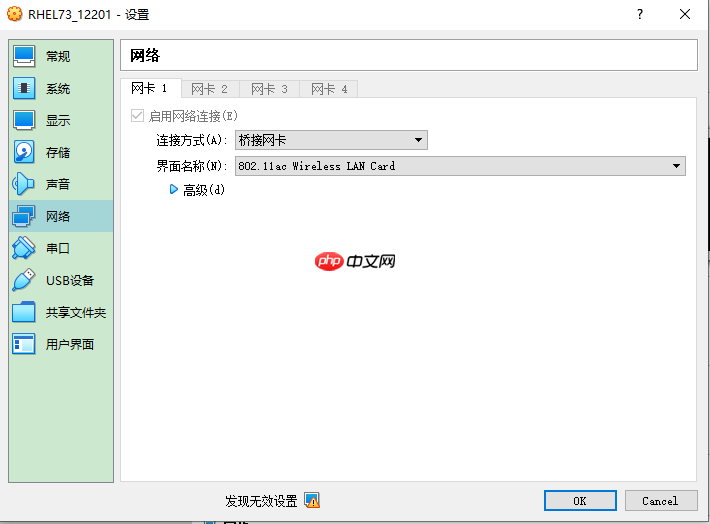
Task: Select the USB设备 plug icon
Action: coord(24,280)
